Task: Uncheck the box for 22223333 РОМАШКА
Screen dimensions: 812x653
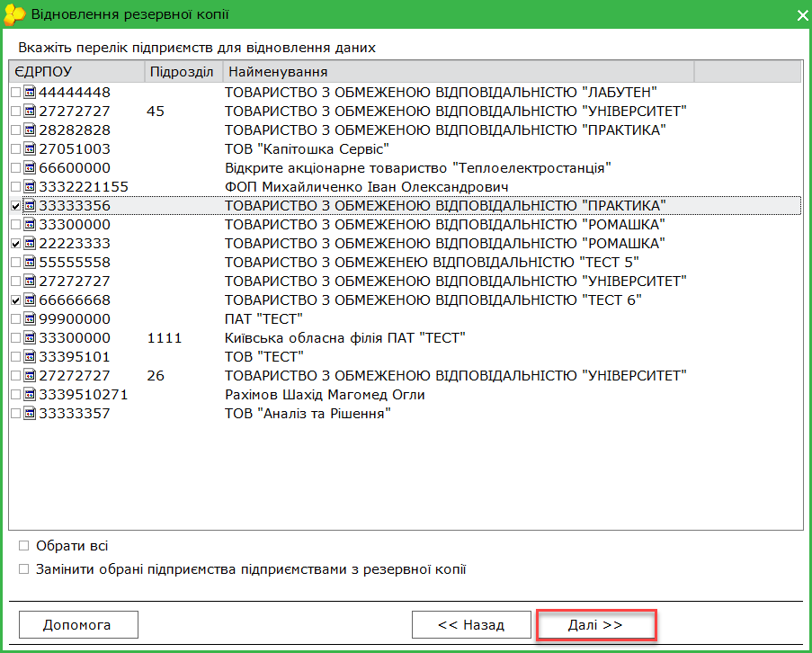Action: click(15, 244)
